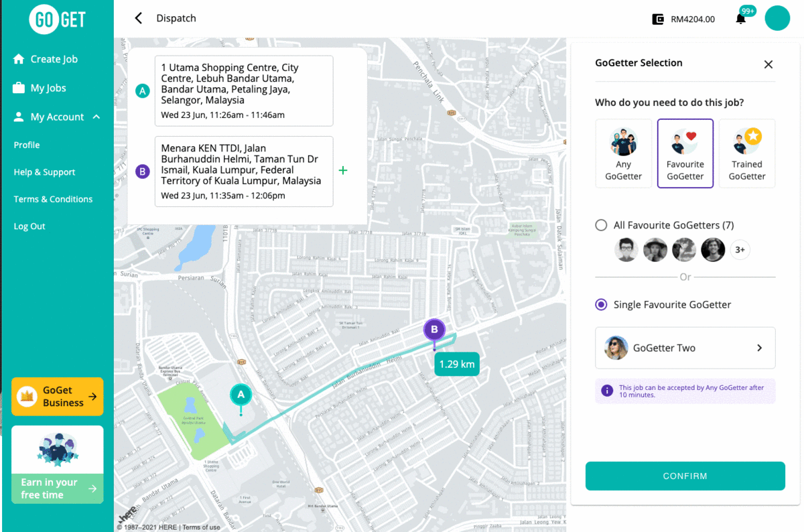804x532 pixels.
Task: Click the back arrow beside Dispatch
Action: pyautogui.click(x=139, y=18)
